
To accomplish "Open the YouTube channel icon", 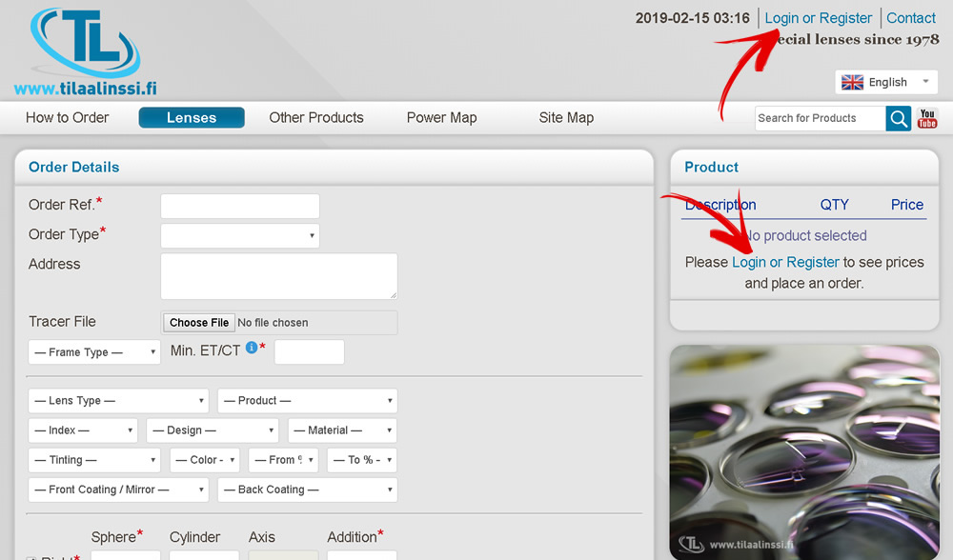I will coord(927,118).
